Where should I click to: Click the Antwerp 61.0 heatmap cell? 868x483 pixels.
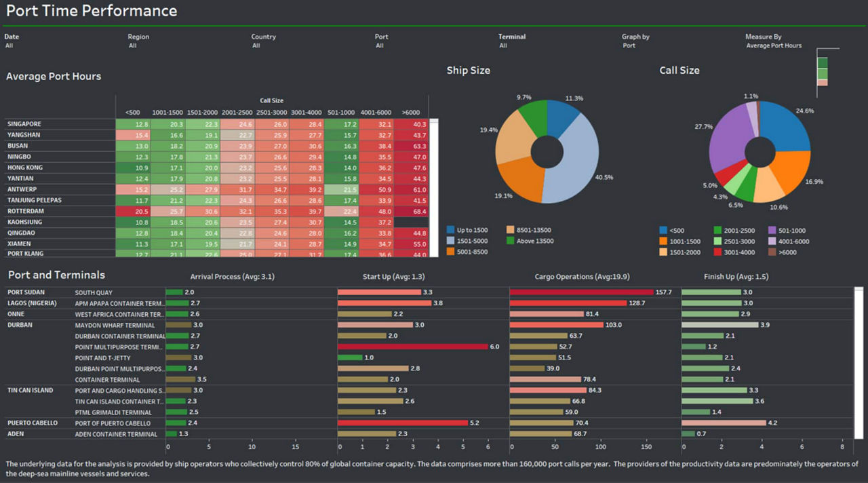(411, 189)
